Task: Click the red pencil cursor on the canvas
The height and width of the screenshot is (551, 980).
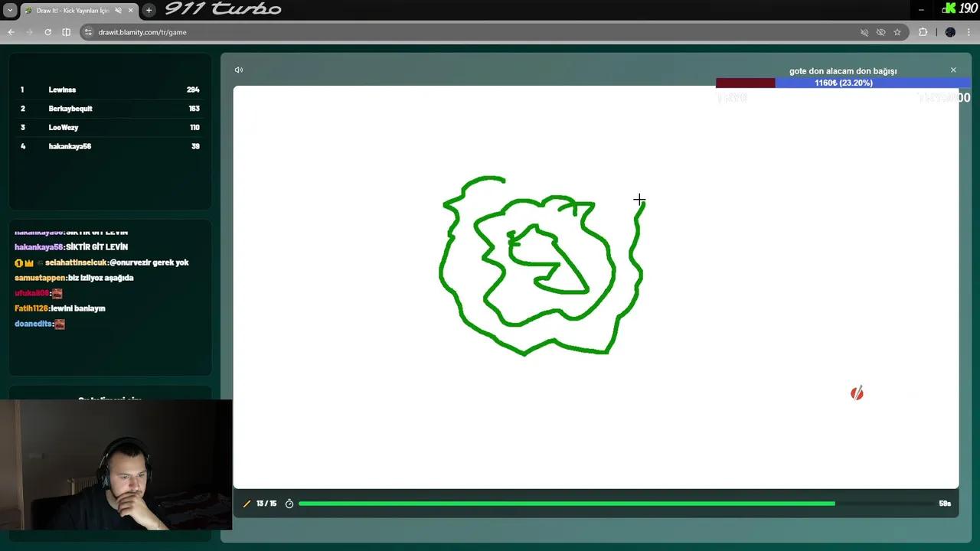Action: pyautogui.click(x=857, y=393)
